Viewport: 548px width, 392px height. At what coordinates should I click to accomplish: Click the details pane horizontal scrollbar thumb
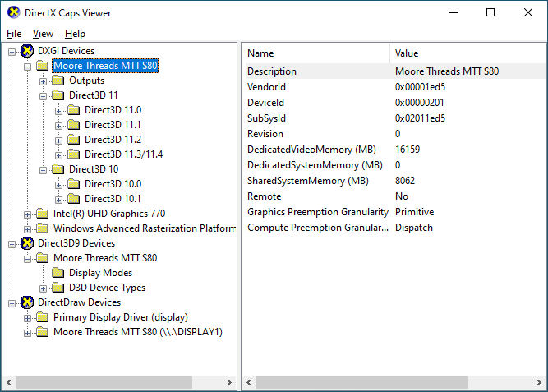coord(362,382)
